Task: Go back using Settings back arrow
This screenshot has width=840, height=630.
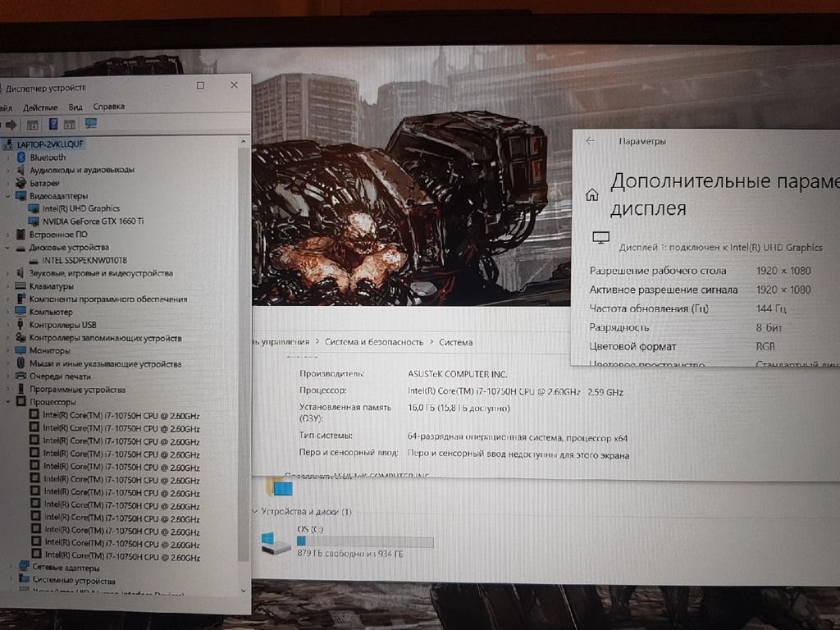Action: pyautogui.click(x=590, y=141)
